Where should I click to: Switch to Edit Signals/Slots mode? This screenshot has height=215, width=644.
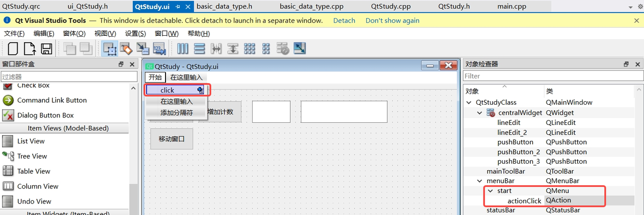point(126,49)
